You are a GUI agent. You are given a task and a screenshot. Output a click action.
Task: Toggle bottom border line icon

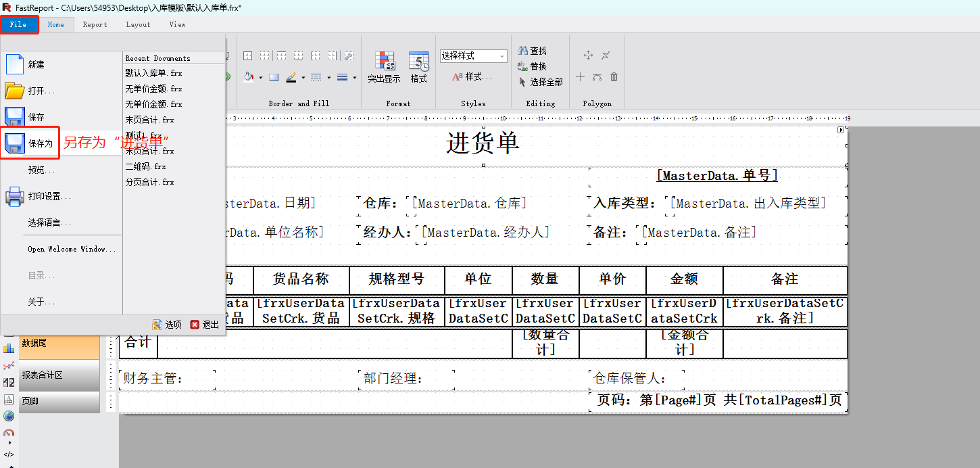click(298, 55)
